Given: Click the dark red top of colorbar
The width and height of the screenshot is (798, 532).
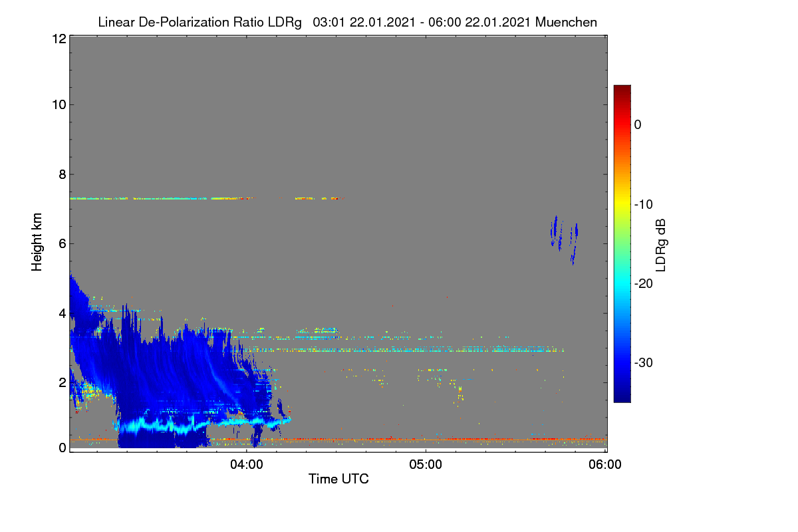Looking at the screenshot, I should tap(622, 90).
